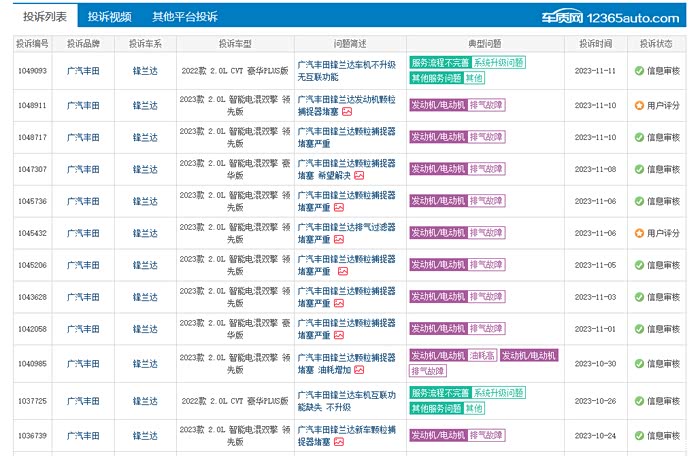Open the 其他平台投诉 tab
Screen dimensions: 700x456
184,17
